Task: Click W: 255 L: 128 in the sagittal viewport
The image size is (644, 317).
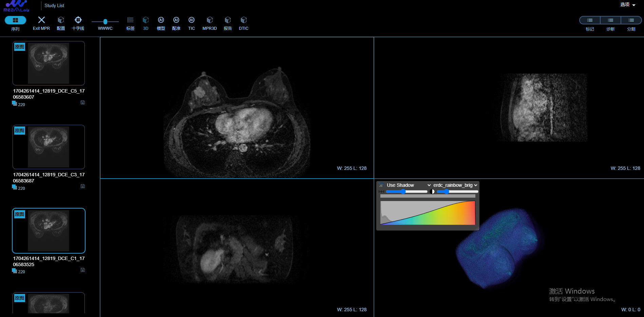Action: 625,168
